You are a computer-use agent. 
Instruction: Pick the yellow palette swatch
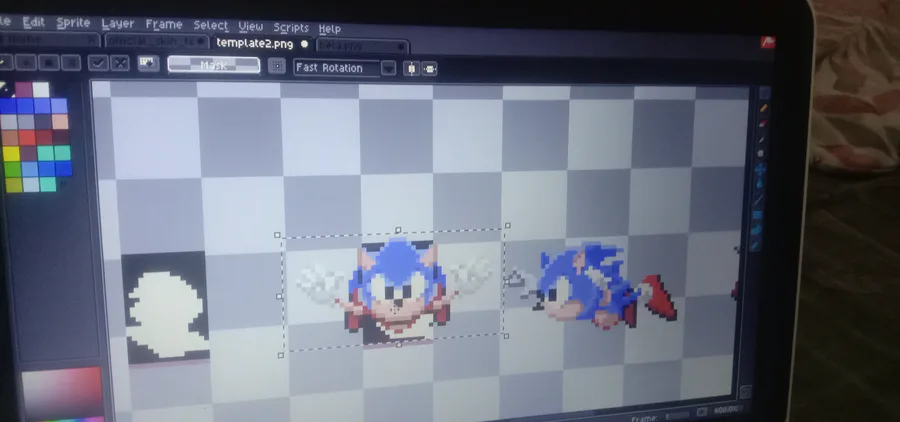(x=11, y=153)
